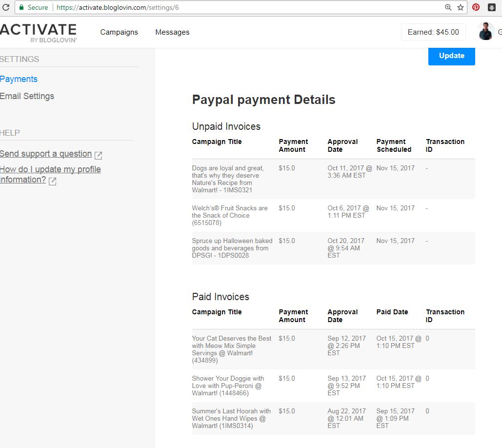Screen dimensions: 502x448
Task: Click the external link icon beside Send support
Action: (98, 155)
